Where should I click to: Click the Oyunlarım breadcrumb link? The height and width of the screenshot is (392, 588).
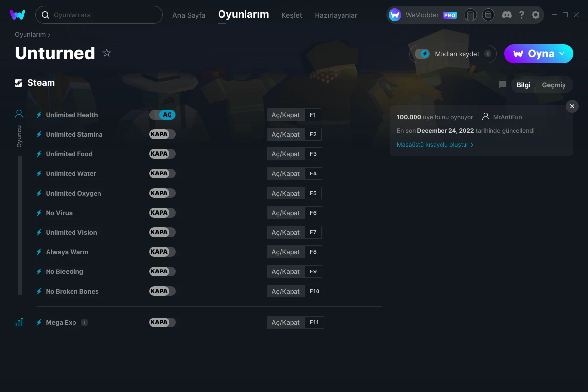pyautogui.click(x=30, y=35)
